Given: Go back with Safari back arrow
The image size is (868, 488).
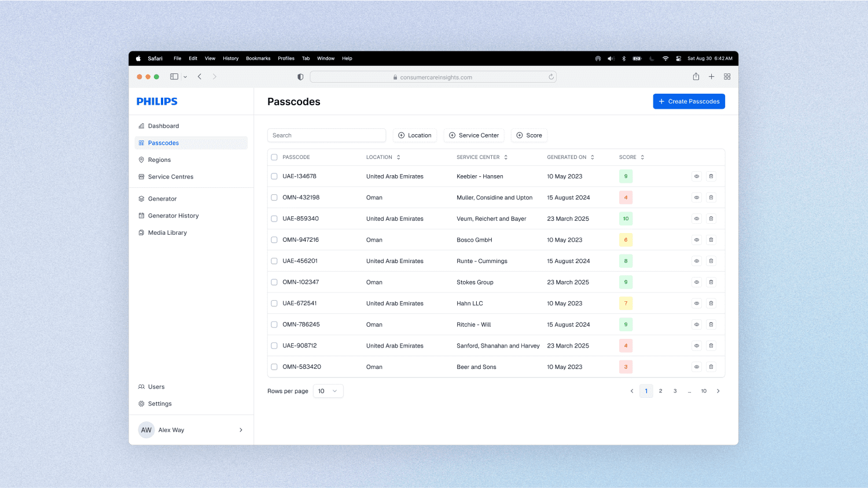Looking at the screenshot, I should (x=200, y=77).
